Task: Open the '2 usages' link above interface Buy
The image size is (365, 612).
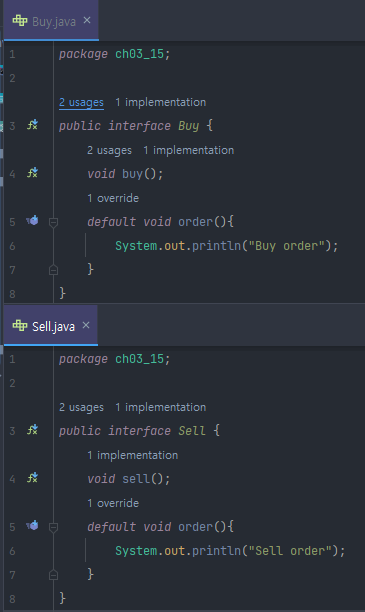Action: point(81,102)
